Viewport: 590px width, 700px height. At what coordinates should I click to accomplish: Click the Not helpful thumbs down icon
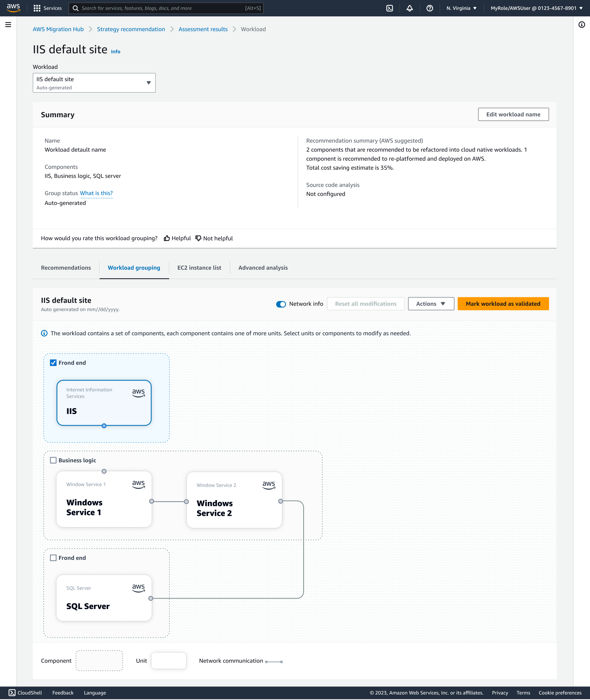[198, 238]
